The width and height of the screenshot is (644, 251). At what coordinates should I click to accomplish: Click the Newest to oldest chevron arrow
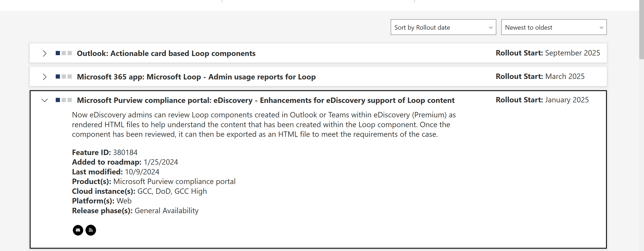pyautogui.click(x=601, y=27)
